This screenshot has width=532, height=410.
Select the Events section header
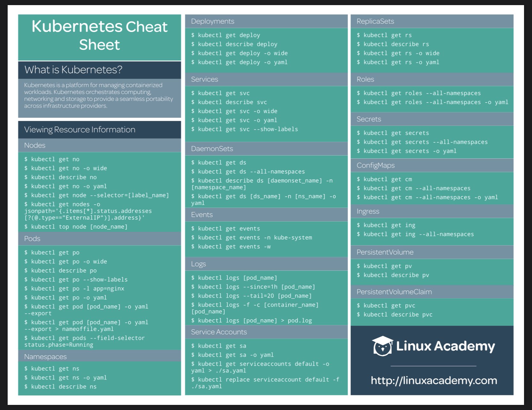tap(266, 215)
